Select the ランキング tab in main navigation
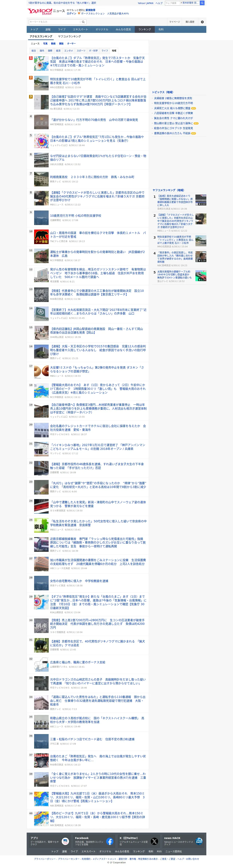Viewport: 233px width, 868px height. [145, 29]
